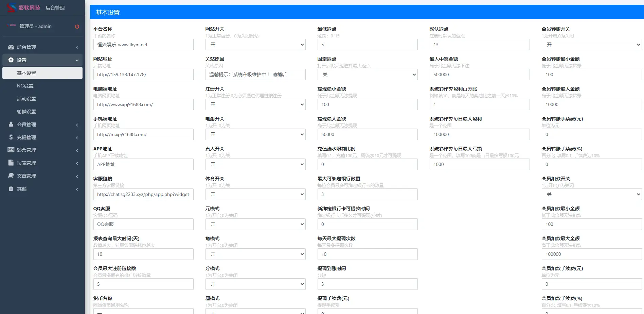Click the 管理员 - admin user label
The image size is (644, 314).
pyautogui.click(x=35, y=26)
